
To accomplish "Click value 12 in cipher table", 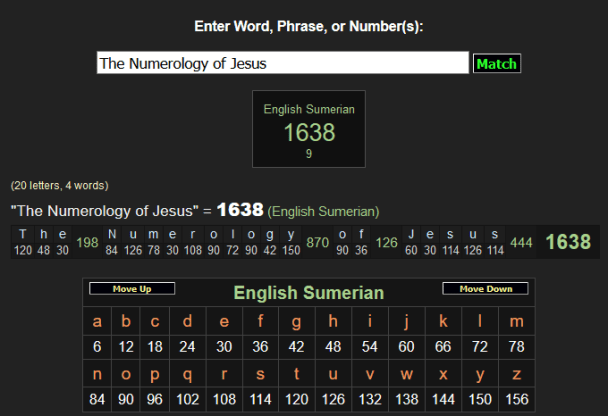I will (126, 347).
